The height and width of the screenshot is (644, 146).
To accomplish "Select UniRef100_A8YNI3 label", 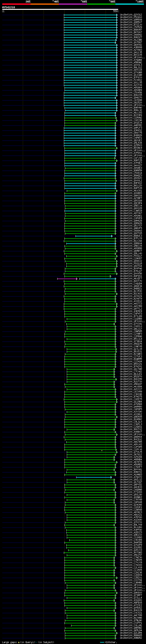I will tap(131, 512).
